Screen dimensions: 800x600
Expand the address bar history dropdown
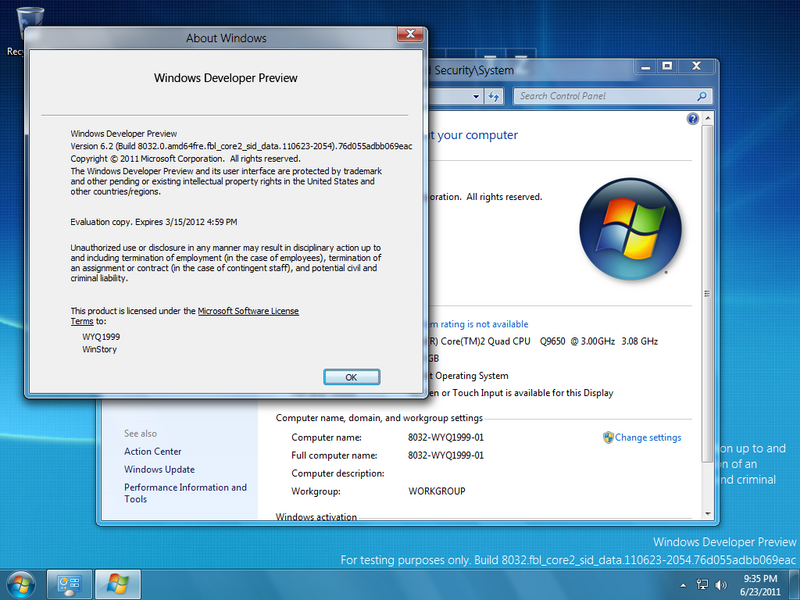tap(476, 96)
